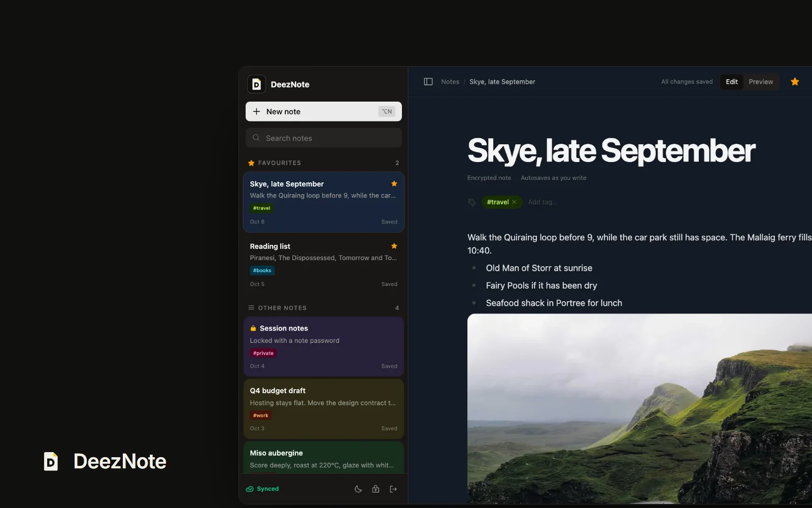The image size is (812, 508).
Task: Open the Q4 budget draft note
Action: point(324,409)
